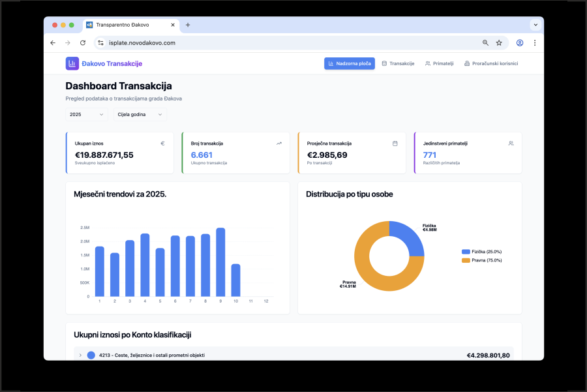Toggle Fizička legend entry in donut chart
Screen dimensions: 587x392
point(481,252)
